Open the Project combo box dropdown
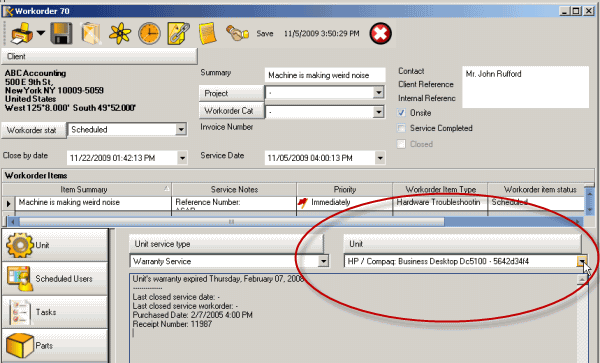600x363 pixels. 378,92
